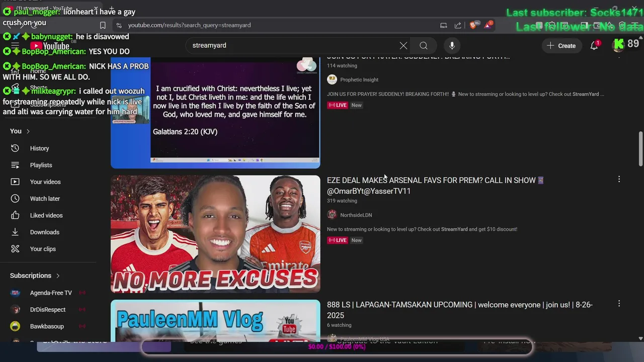Click the Playlists list icon
644x362 pixels.
[15, 165]
